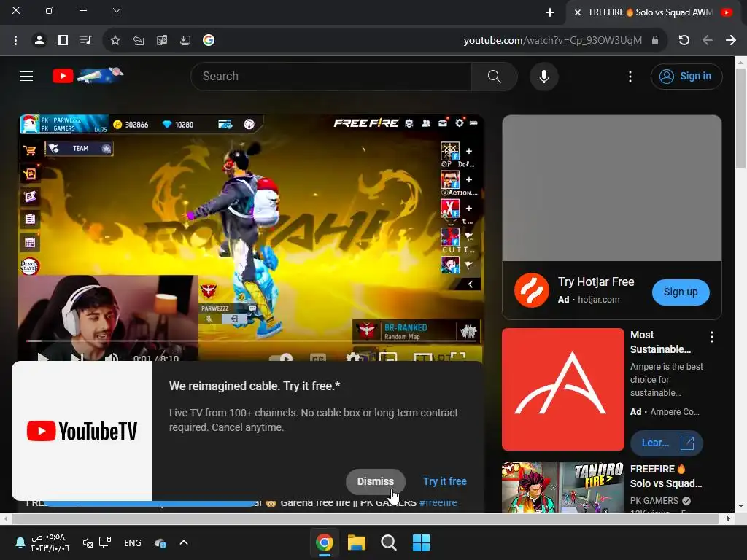Viewport: 747px width, 560px height.
Task: Open File Explorer from the taskbar
Action: click(x=356, y=542)
